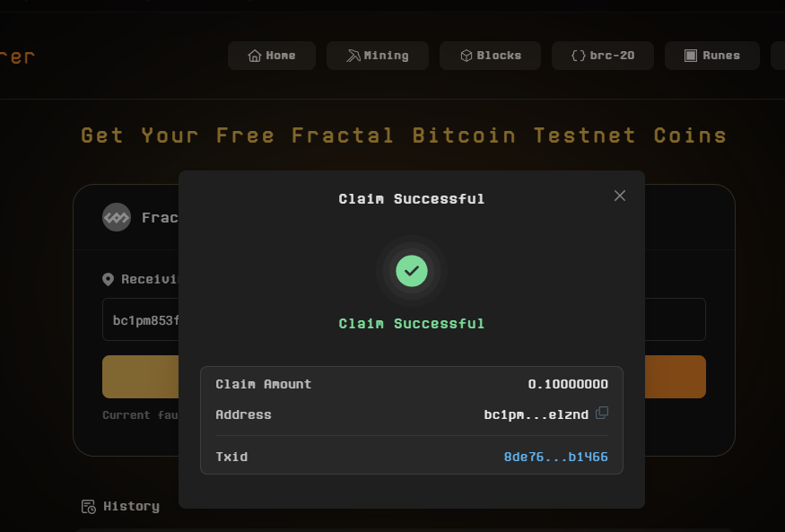Viewport: 785px width, 532px height.
Task: Select the claim amount value 0.10000000
Action: 568,384
